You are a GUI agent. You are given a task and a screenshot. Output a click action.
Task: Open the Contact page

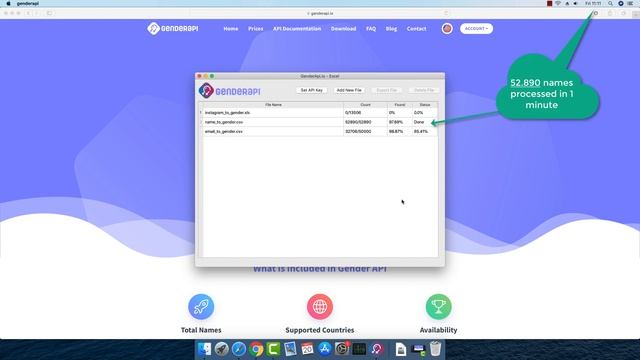(416, 29)
